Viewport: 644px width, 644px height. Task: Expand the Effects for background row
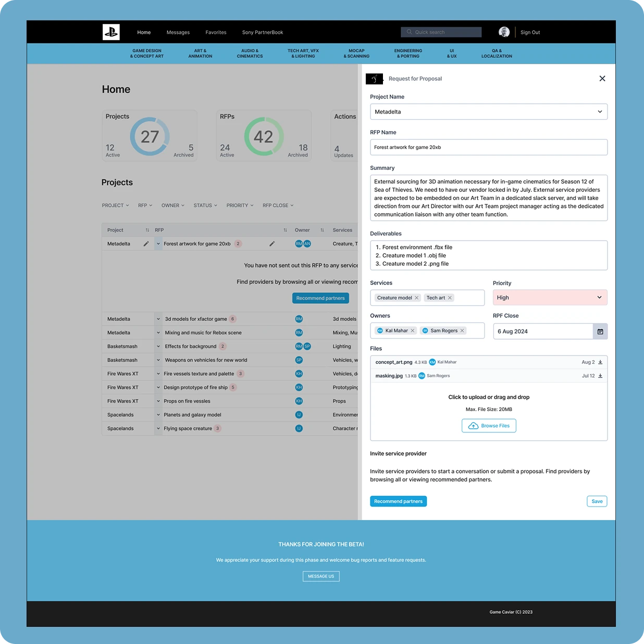pos(158,346)
